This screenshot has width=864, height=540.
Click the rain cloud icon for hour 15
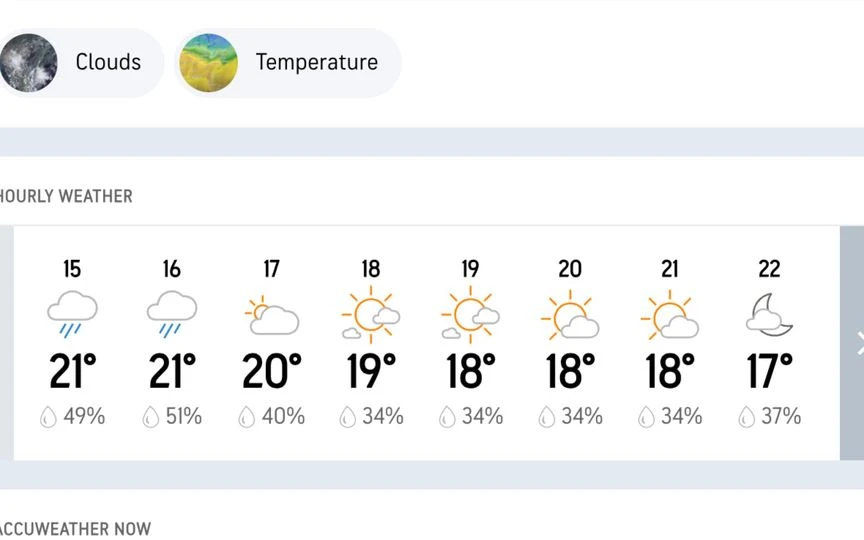tap(72, 314)
